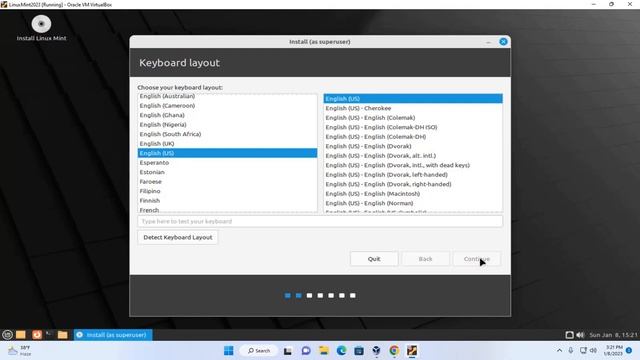
Task: Click the Continue button
Action: (477, 259)
